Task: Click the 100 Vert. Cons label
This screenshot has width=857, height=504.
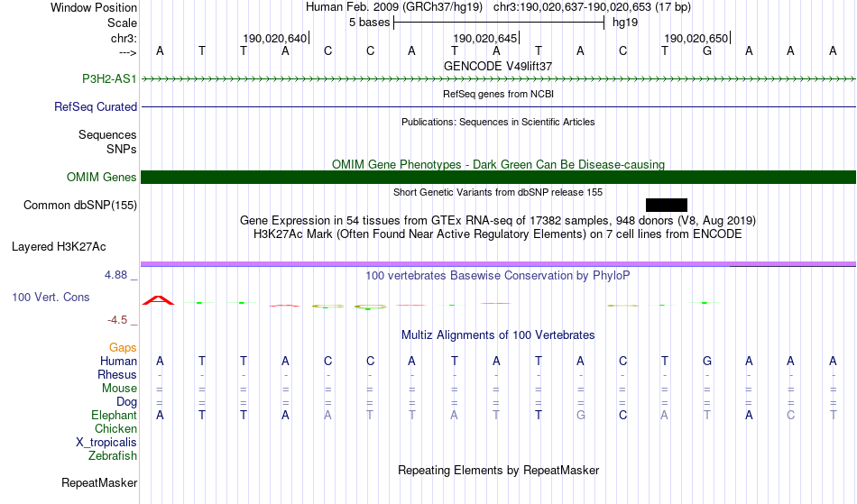Action: pyautogui.click(x=51, y=297)
